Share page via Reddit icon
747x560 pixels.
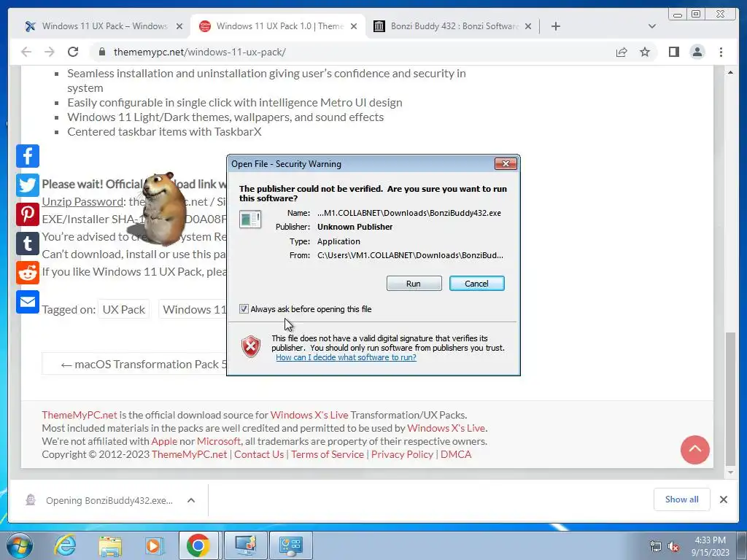(28, 273)
